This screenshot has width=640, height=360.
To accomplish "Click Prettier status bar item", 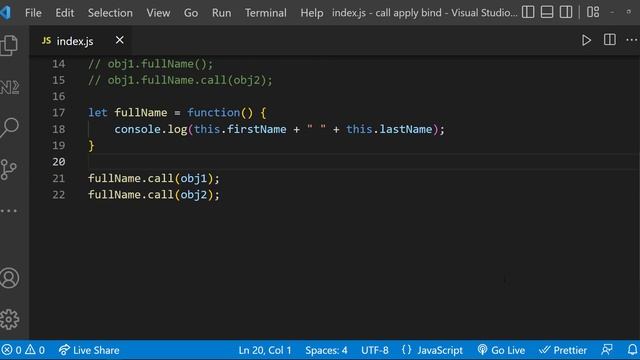I will click(x=563, y=350).
